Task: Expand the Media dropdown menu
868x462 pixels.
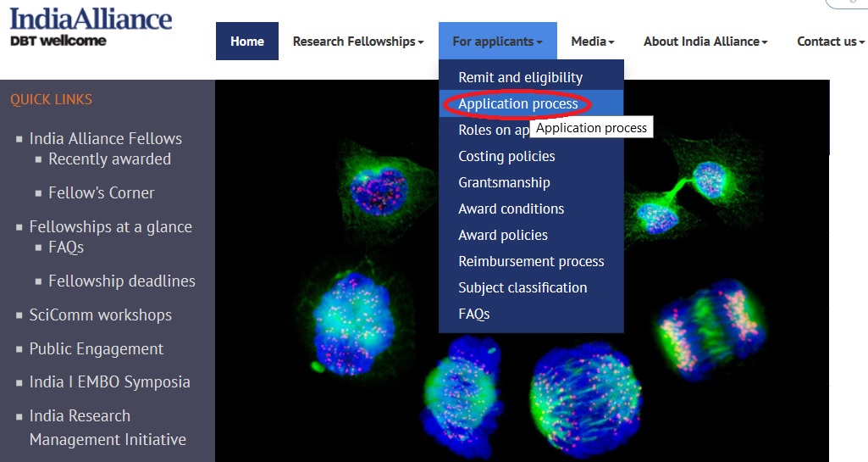Action: [593, 41]
